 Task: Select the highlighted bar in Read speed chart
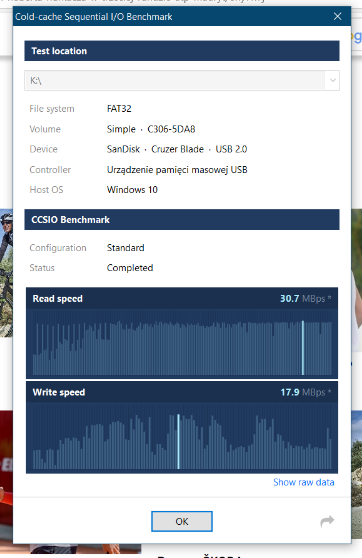point(303,348)
